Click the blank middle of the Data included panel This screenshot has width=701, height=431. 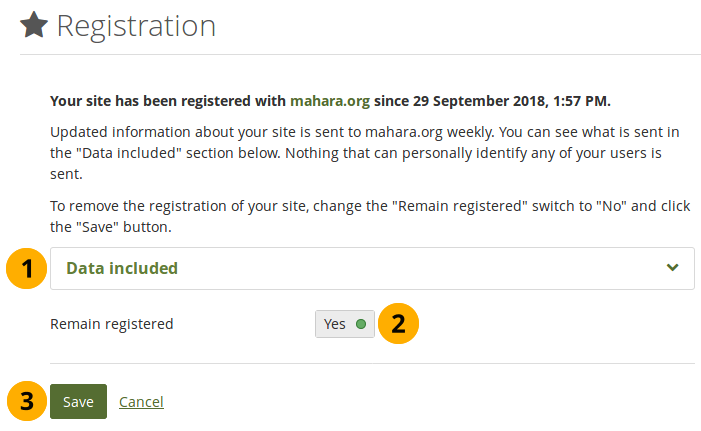point(400,268)
